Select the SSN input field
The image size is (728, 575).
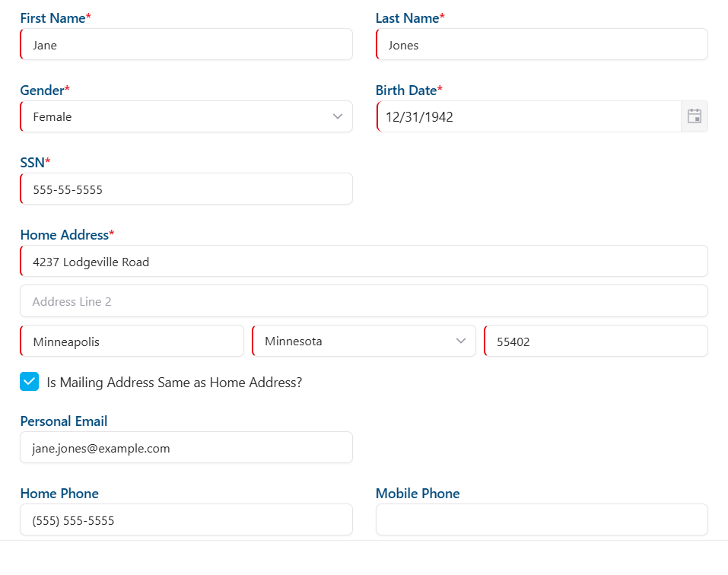click(186, 189)
